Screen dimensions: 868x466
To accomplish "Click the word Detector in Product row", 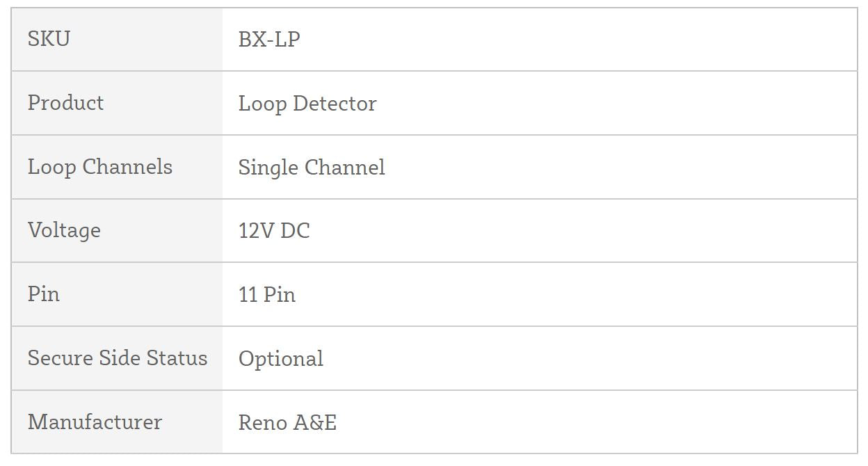I will 335,104.
